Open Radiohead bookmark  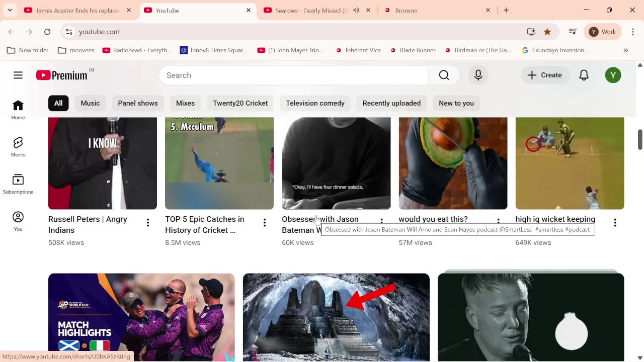tap(137, 50)
